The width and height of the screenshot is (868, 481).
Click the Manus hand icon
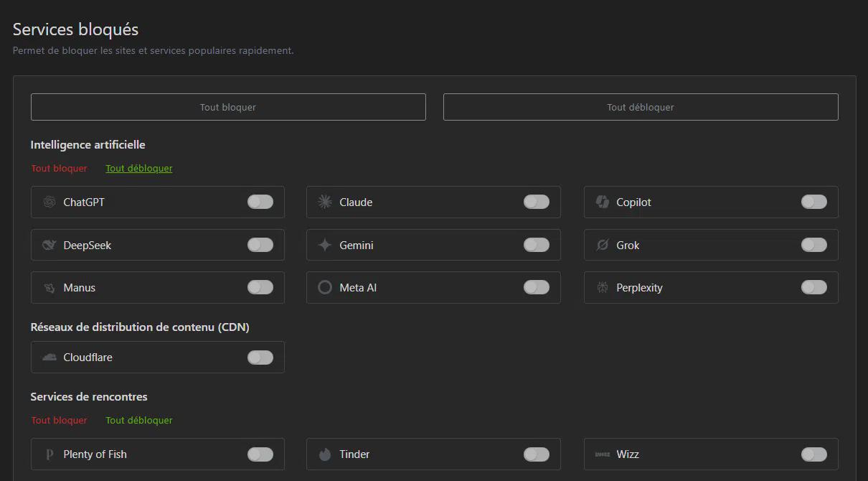[x=49, y=288]
